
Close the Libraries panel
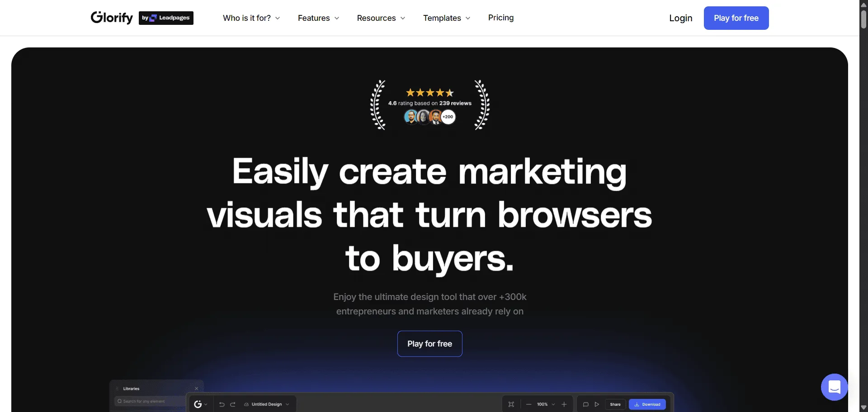(x=196, y=389)
